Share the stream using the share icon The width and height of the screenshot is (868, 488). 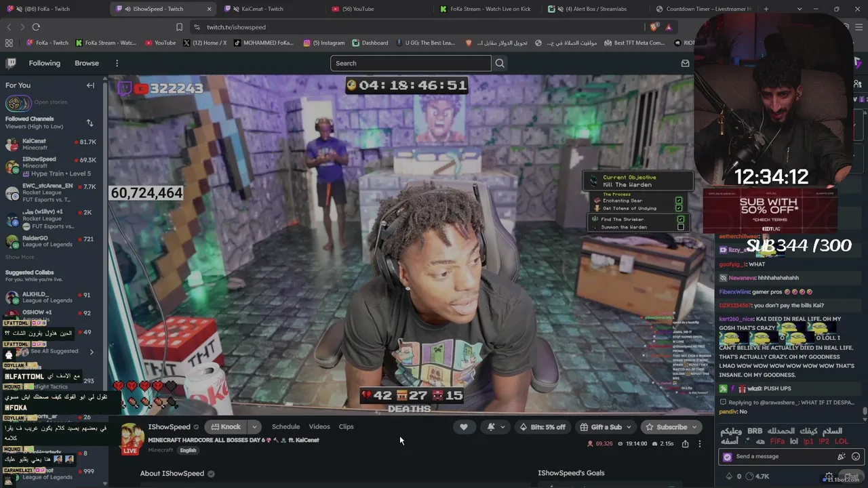(686, 444)
